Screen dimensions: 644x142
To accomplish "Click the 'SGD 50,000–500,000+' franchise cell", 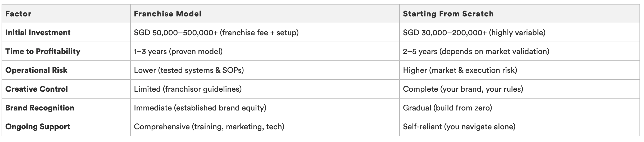I will click(216, 33).
